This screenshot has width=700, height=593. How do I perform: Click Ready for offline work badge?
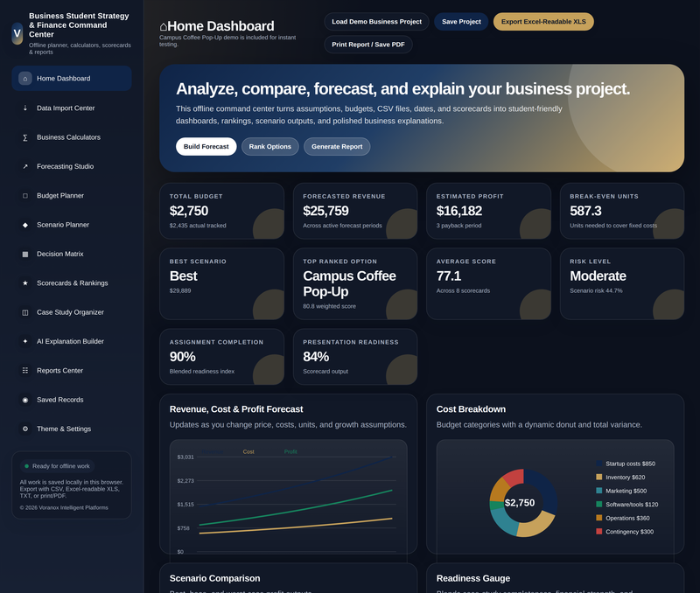pyautogui.click(x=57, y=466)
